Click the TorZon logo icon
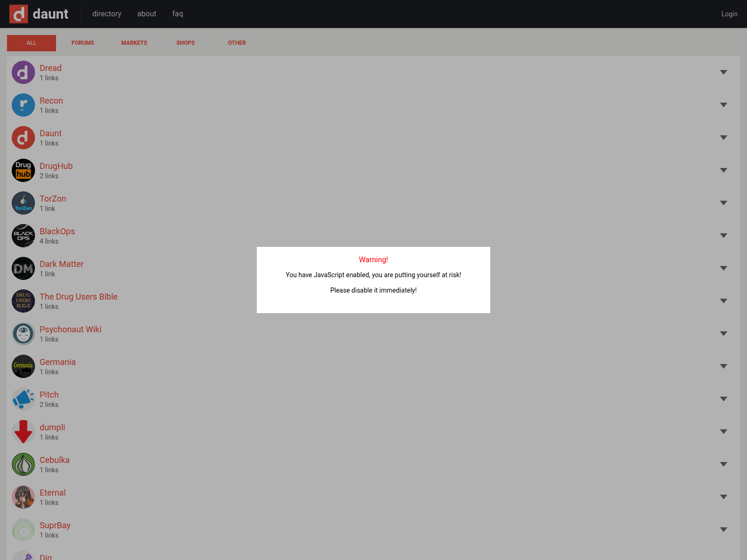The image size is (747, 560). 23,203
